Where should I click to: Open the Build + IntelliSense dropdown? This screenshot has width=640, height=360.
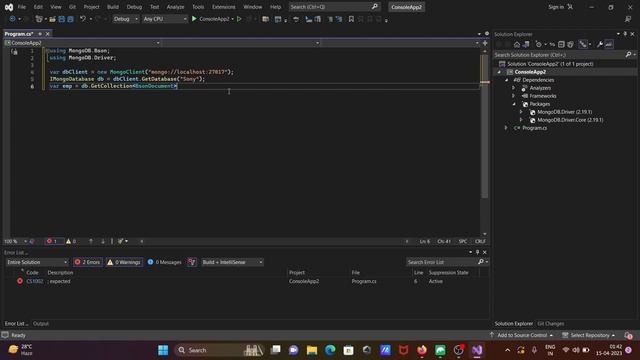[x=232, y=262]
